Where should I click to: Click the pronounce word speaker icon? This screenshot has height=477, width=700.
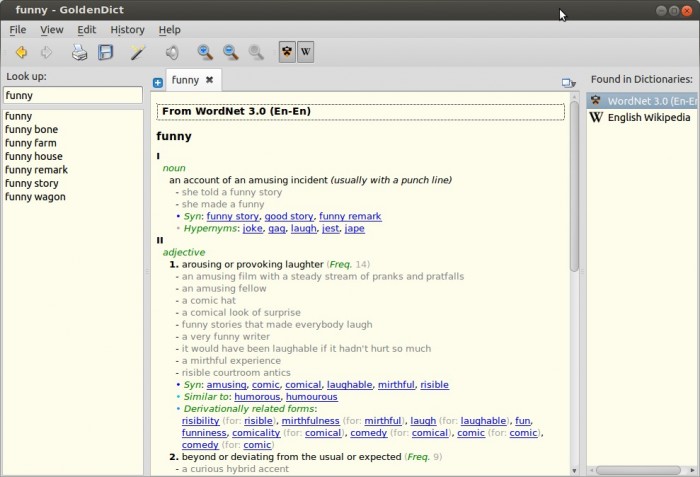point(172,52)
